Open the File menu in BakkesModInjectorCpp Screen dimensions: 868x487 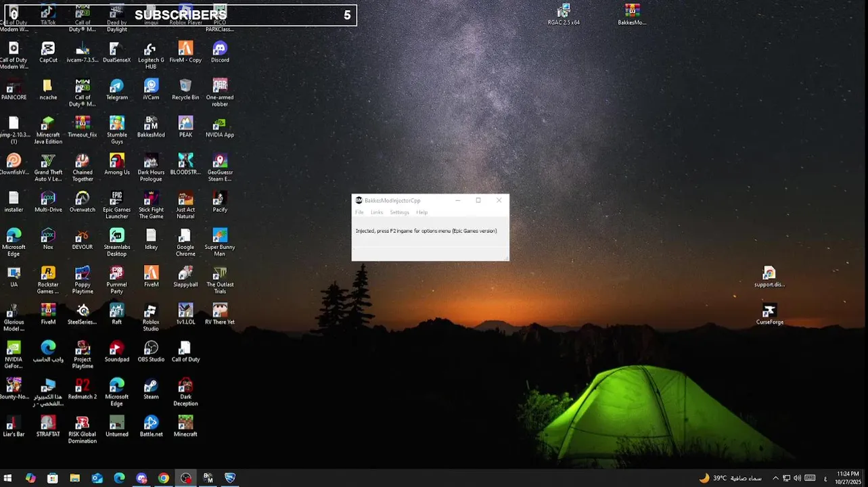coord(359,212)
